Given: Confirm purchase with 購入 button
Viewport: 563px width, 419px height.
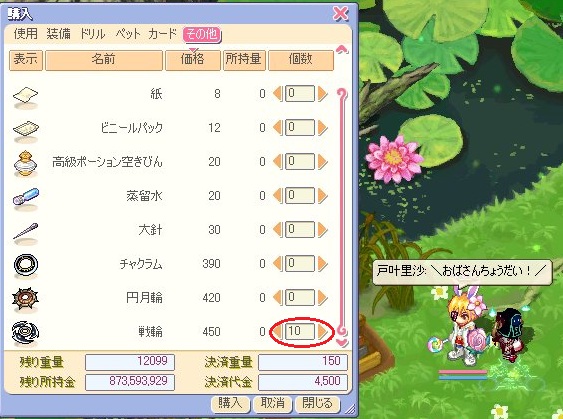Looking at the screenshot, I should (x=231, y=404).
